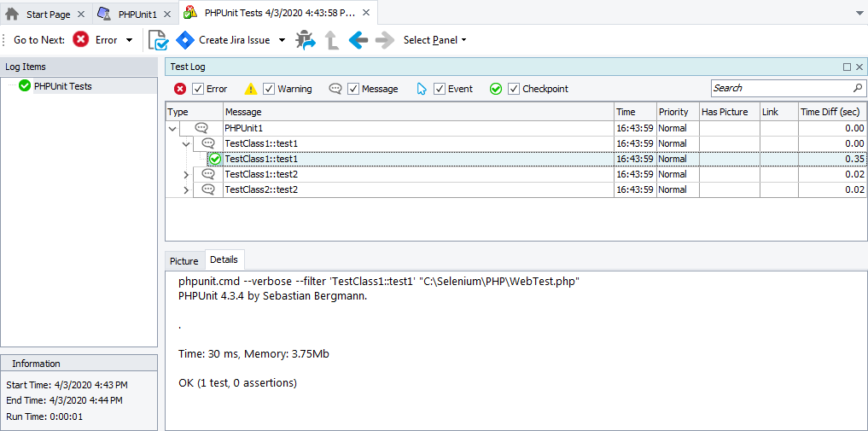
Task: Uncheck the Error filter checkbox
Action: (198, 89)
